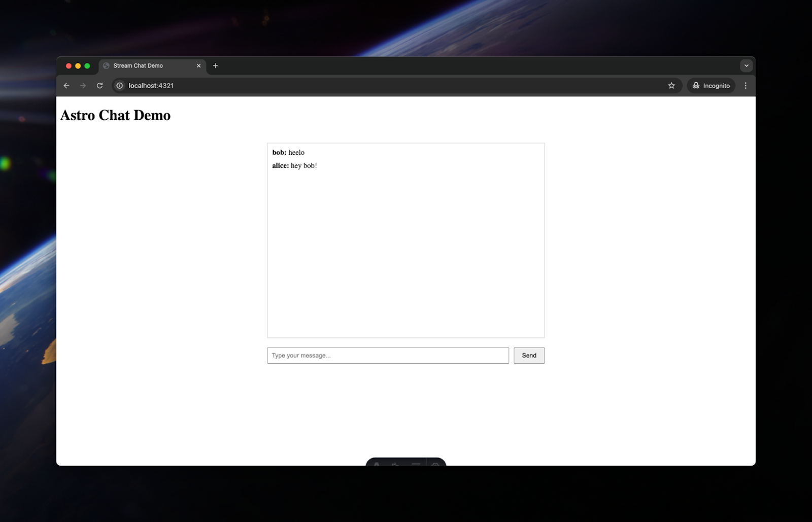Open the Audit panel in the dev toolbar

416,465
